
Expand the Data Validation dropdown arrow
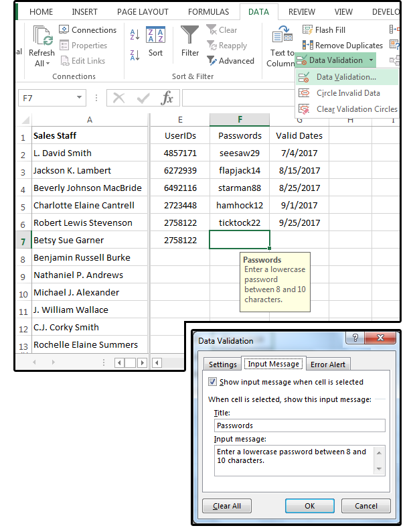pos(371,60)
